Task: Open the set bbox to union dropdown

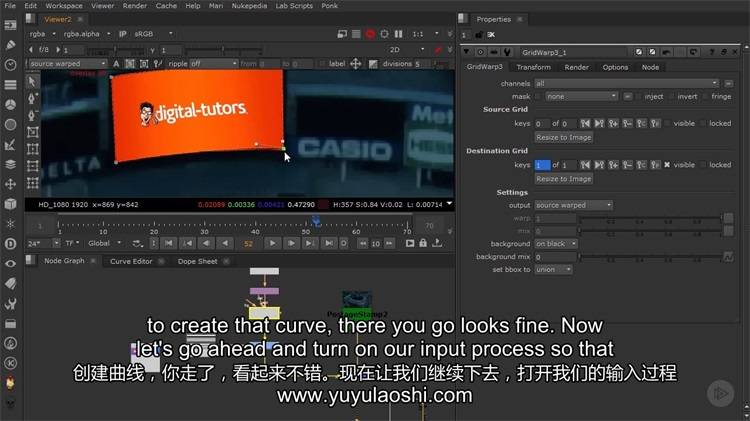Action: pyautogui.click(x=553, y=270)
